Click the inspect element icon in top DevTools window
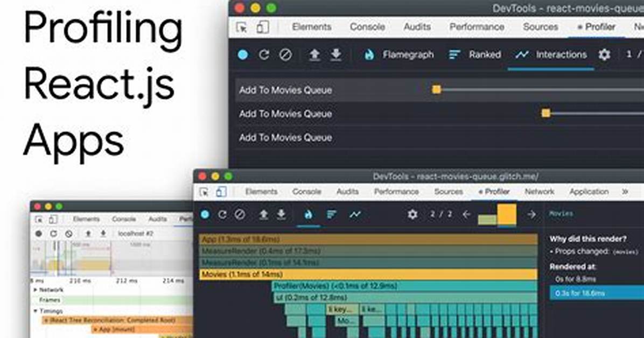 coord(242,27)
